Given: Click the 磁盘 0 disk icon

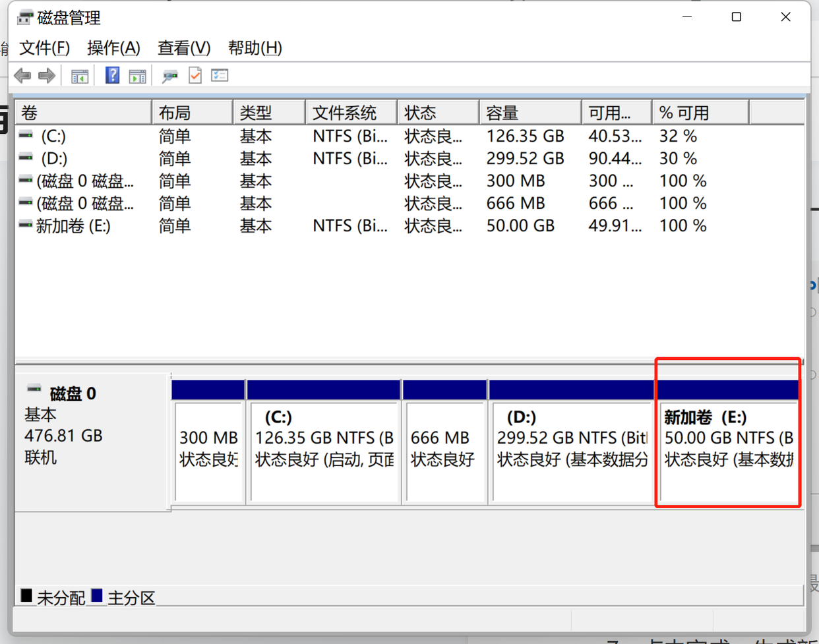Looking at the screenshot, I should pyautogui.click(x=34, y=390).
